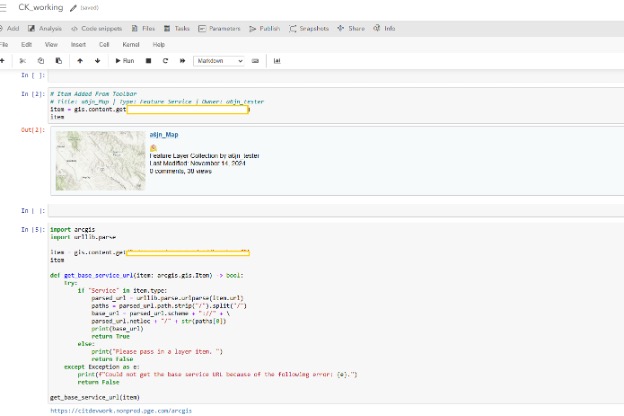Cut selected cells with the scissors icon
Image resolution: width=624 pixels, height=416 pixels.
coord(23,61)
